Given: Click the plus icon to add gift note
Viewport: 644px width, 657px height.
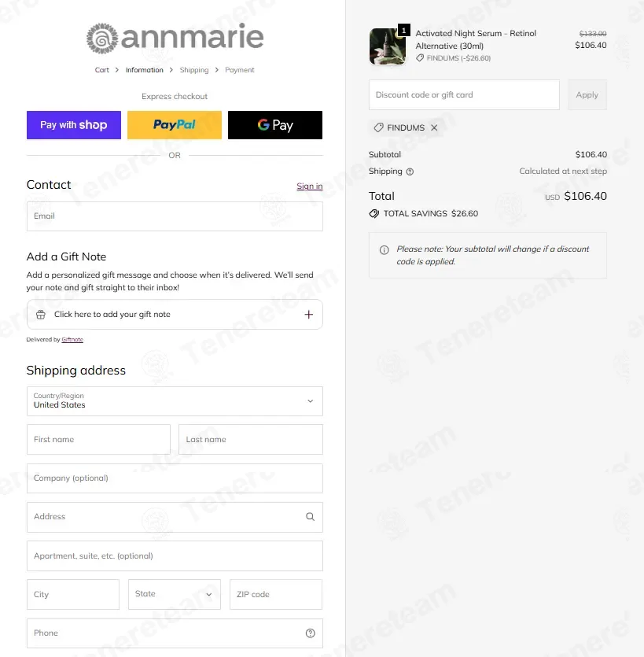Looking at the screenshot, I should tap(308, 314).
